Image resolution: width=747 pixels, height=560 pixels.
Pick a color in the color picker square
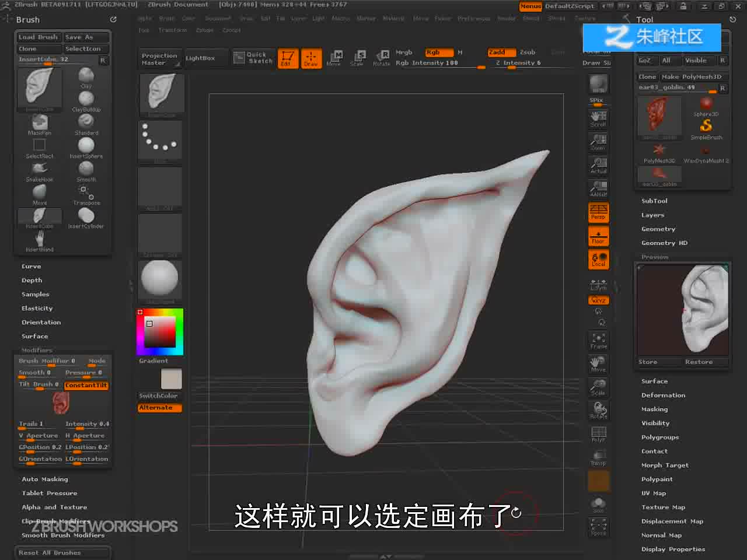pos(160,332)
